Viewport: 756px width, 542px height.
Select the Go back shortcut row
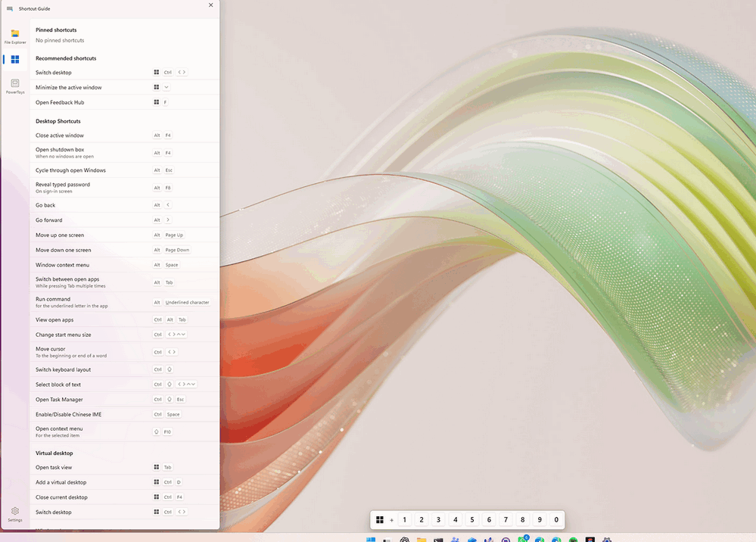pyautogui.click(x=124, y=205)
